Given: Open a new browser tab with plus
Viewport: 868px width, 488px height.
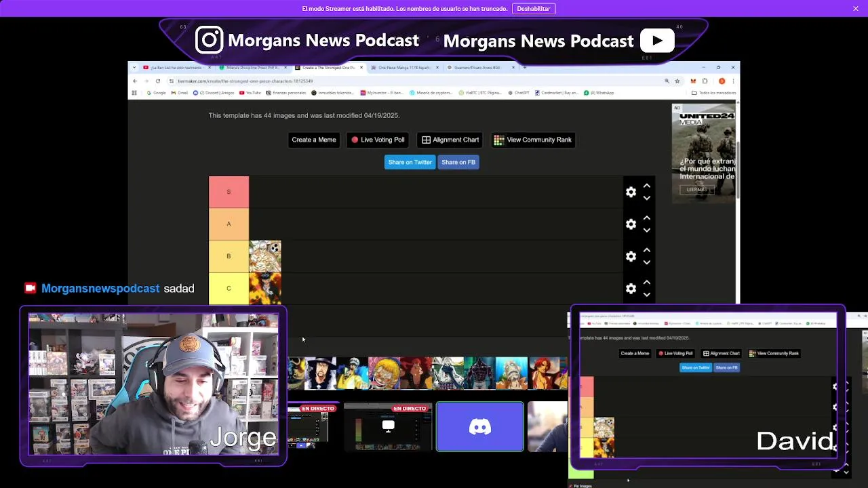Looking at the screenshot, I should (524, 68).
